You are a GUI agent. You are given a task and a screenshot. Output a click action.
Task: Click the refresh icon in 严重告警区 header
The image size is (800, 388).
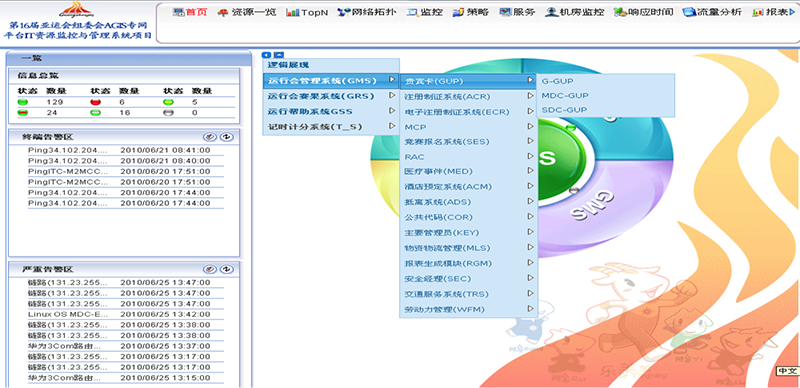coord(227,269)
